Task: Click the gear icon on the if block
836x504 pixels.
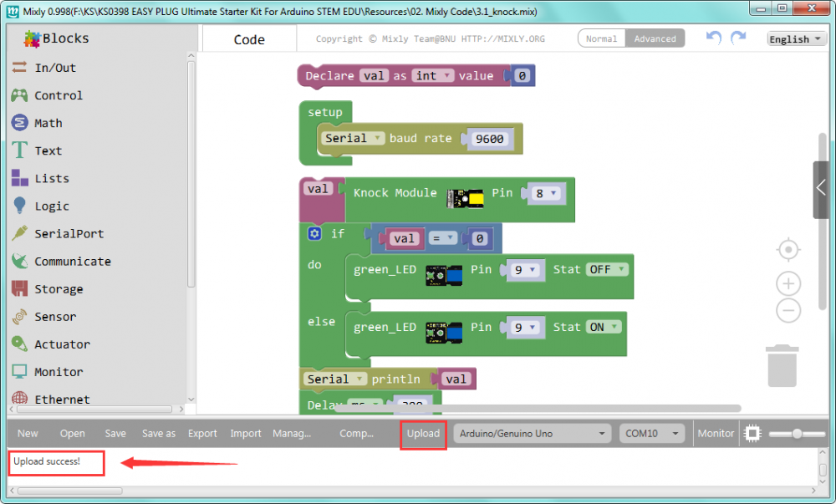Action: [x=314, y=234]
